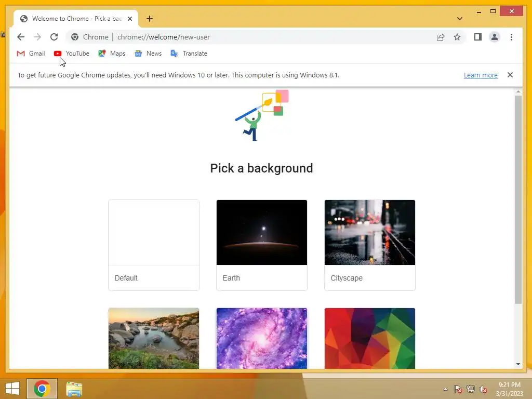The width and height of the screenshot is (532, 399).
Task: Click the page scrollbar thumb
Action: 518,199
